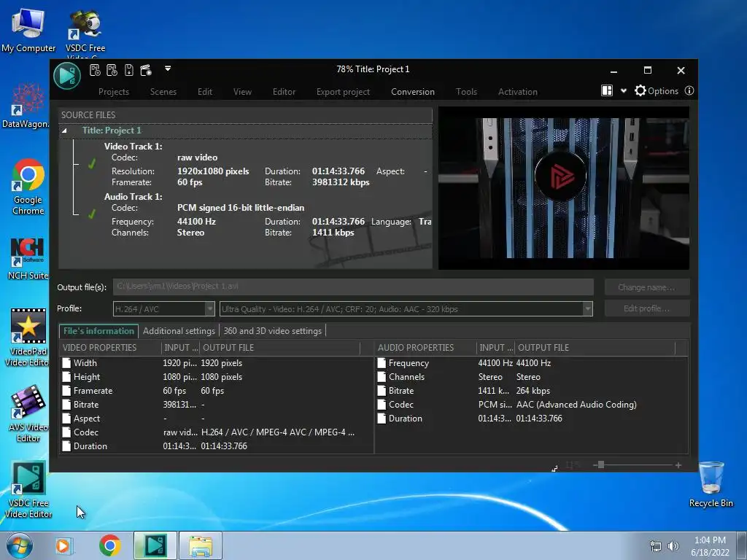Screen dimensions: 747x560
Task: Click the plus zoom-in button
Action: (x=678, y=465)
